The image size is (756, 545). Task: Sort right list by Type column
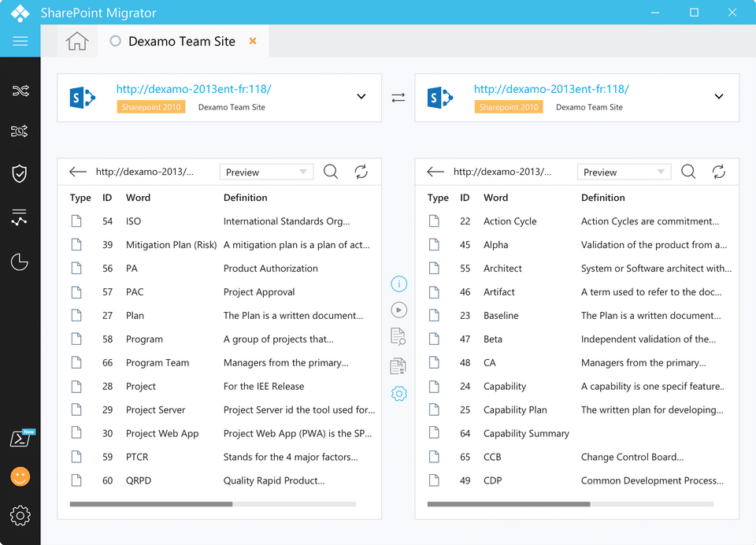(x=438, y=198)
